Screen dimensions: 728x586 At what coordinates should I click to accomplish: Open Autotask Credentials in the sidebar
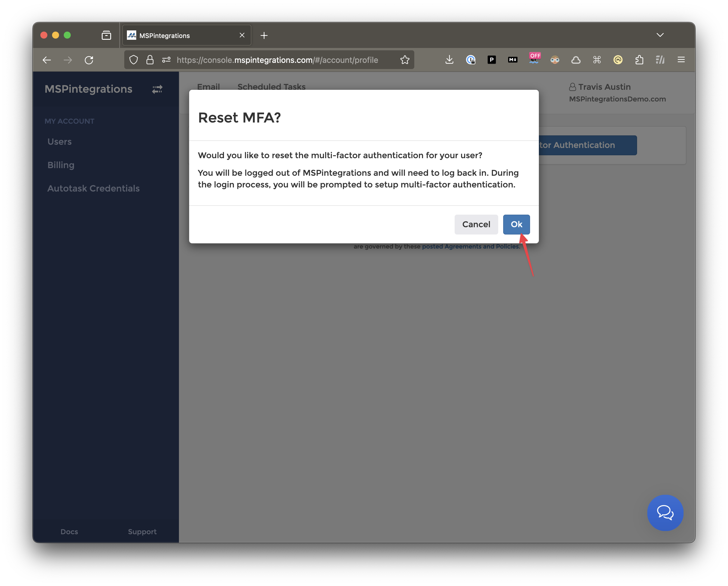(93, 188)
